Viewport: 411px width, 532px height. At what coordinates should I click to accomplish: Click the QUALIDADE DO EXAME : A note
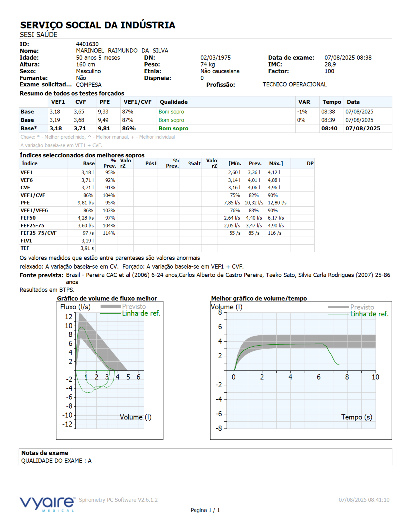point(56,461)
